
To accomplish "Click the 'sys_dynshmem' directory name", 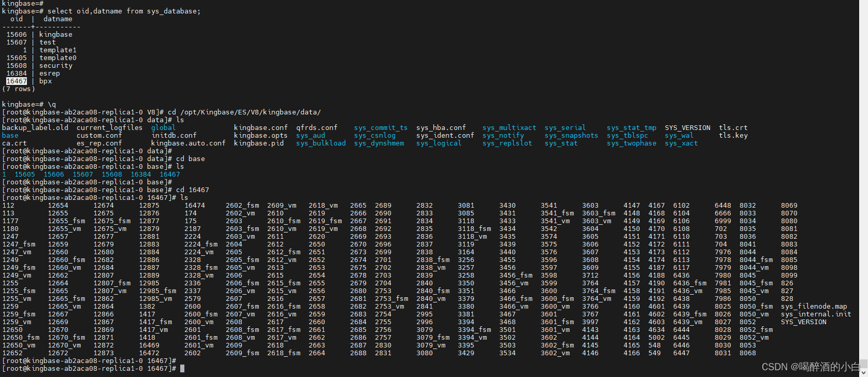I will (379, 143).
